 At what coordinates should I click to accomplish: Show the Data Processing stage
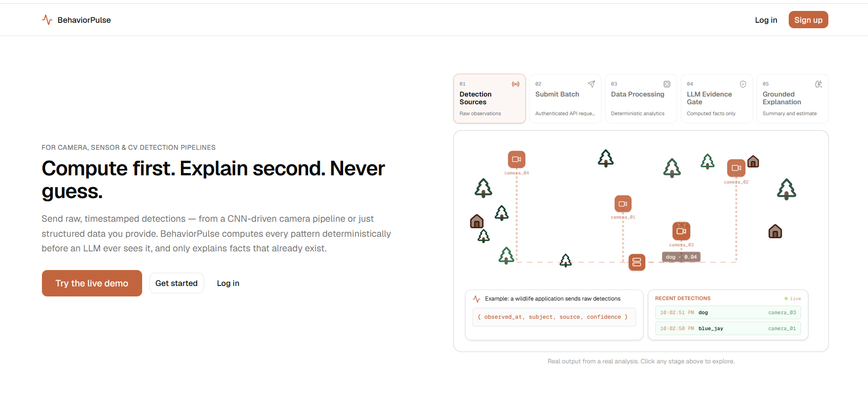point(641,98)
